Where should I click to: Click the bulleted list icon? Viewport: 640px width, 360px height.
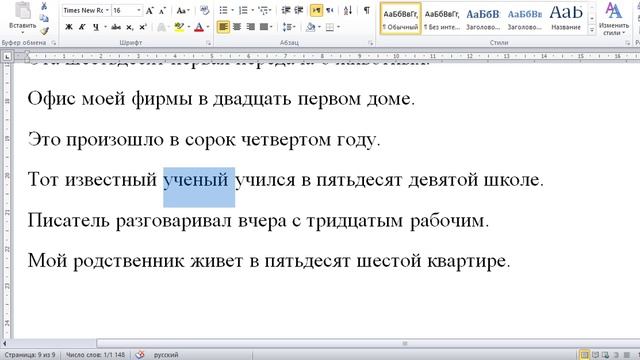coord(223,11)
